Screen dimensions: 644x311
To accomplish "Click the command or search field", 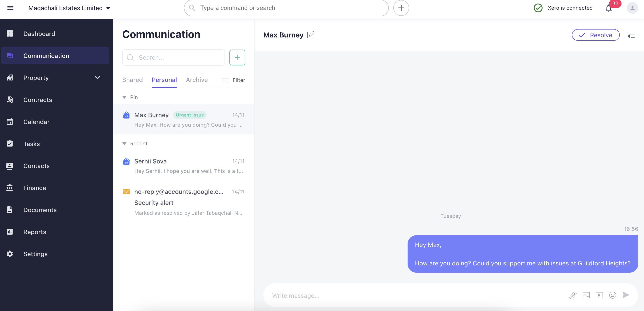I will (286, 8).
